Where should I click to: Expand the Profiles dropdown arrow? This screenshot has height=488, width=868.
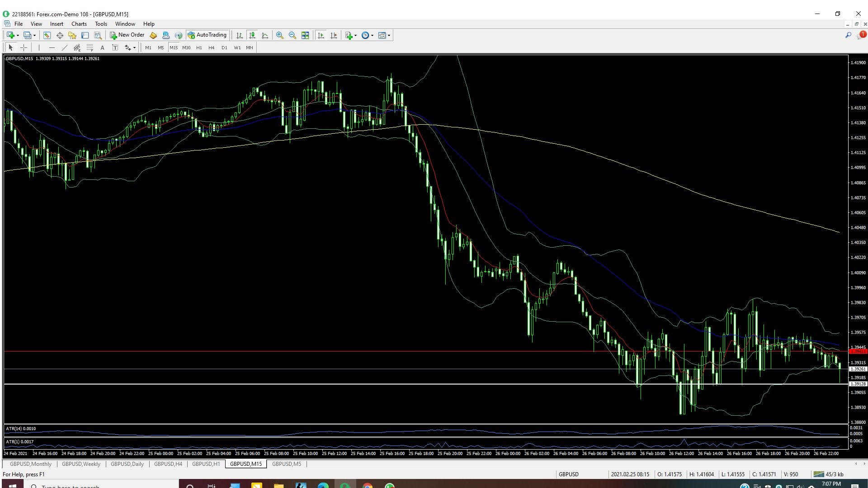tap(34, 35)
